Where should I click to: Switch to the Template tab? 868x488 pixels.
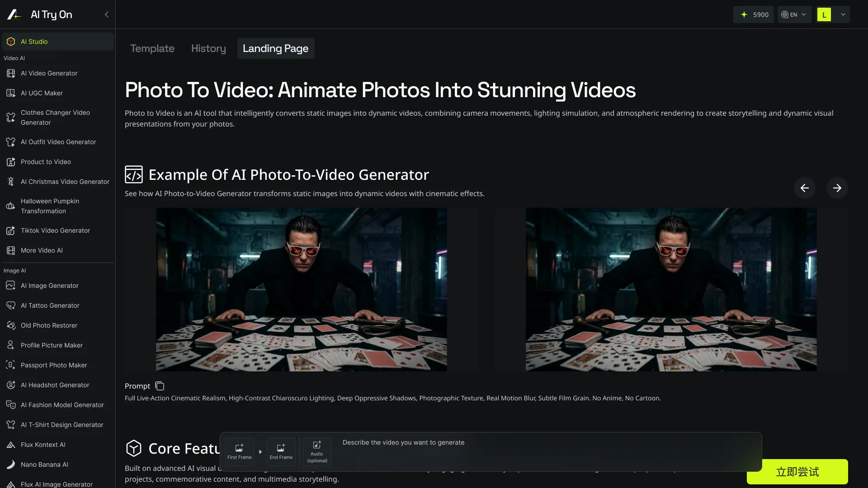tap(152, 48)
